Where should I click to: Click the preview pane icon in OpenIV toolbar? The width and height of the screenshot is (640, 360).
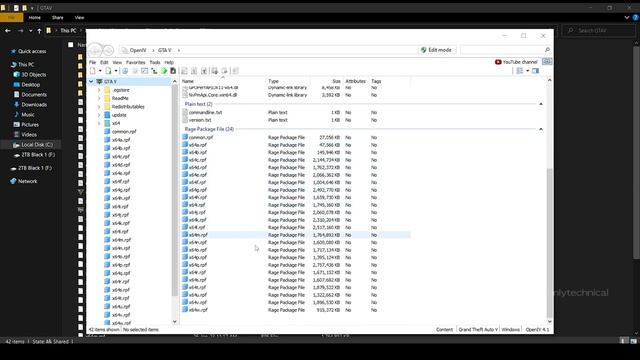[536, 71]
